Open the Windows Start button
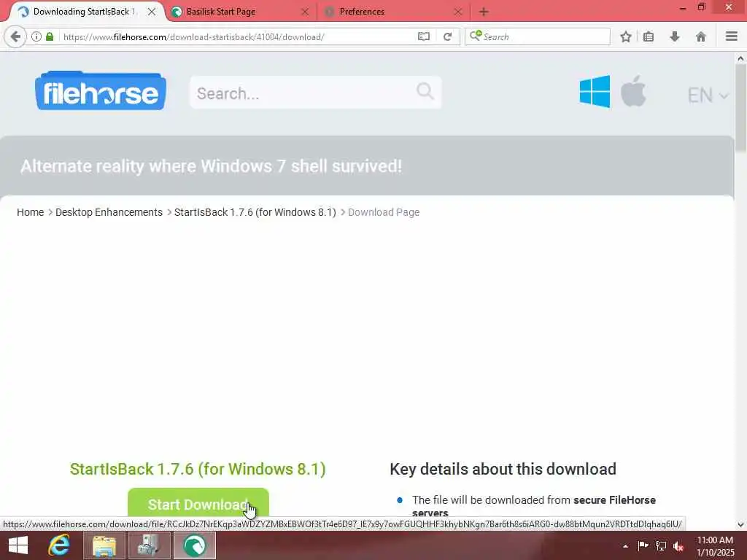747x560 pixels. click(18, 545)
